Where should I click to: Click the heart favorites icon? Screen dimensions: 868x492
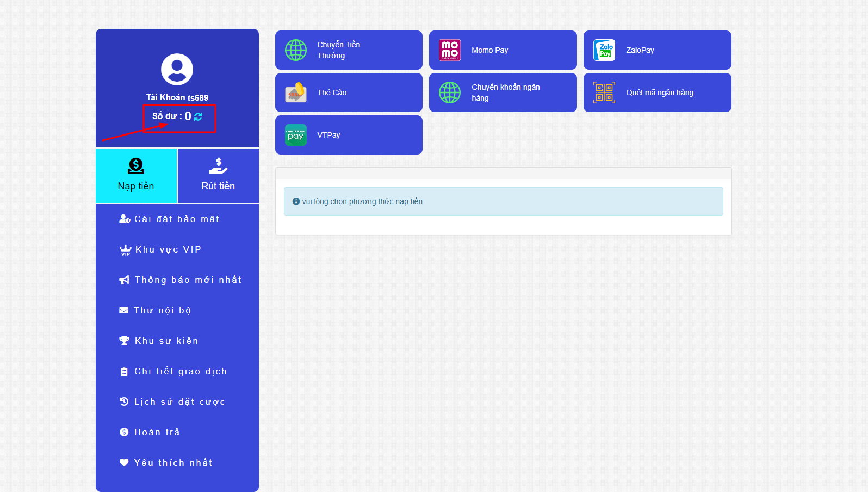coord(124,463)
